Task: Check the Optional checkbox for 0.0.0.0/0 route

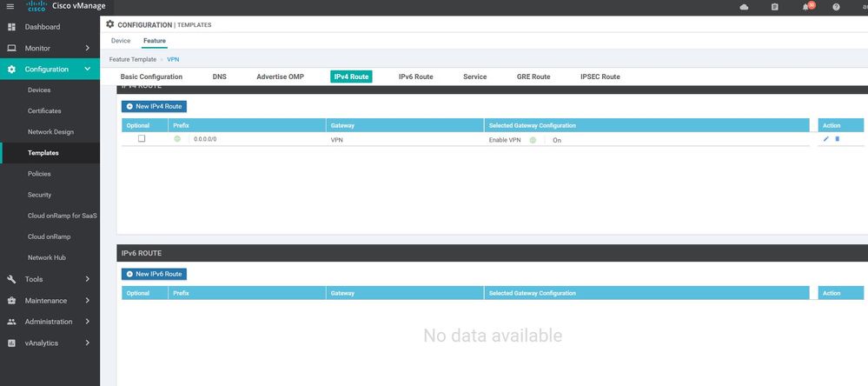Action: (x=142, y=138)
